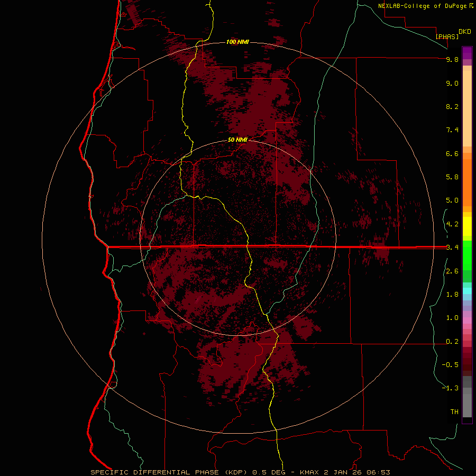Click the 06:53 time in caption
The height and width of the screenshot is (476, 476).
pos(378,472)
